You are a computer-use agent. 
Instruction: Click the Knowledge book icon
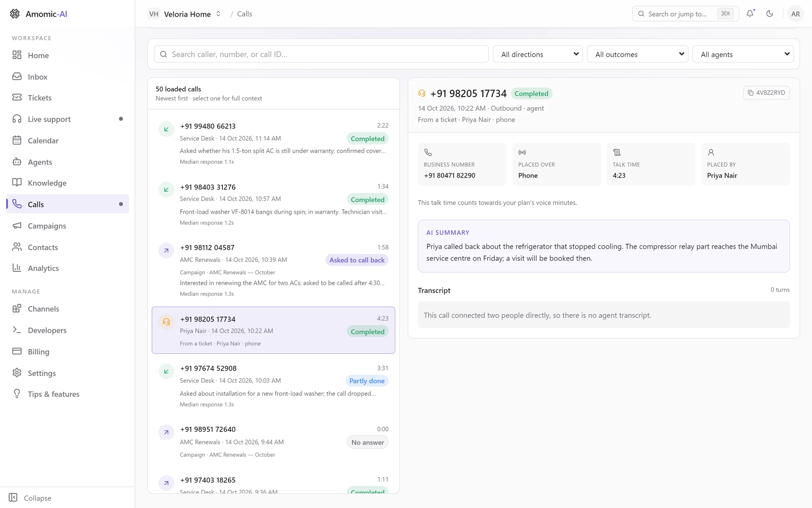(x=17, y=183)
